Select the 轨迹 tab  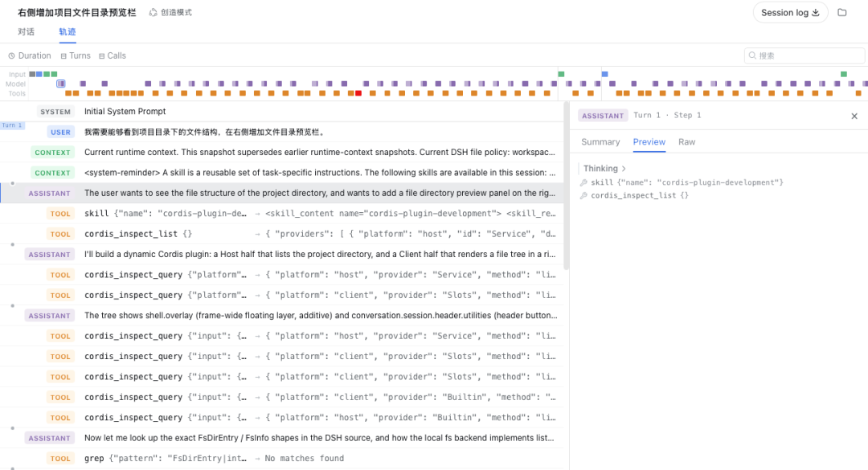pyautogui.click(x=68, y=31)
